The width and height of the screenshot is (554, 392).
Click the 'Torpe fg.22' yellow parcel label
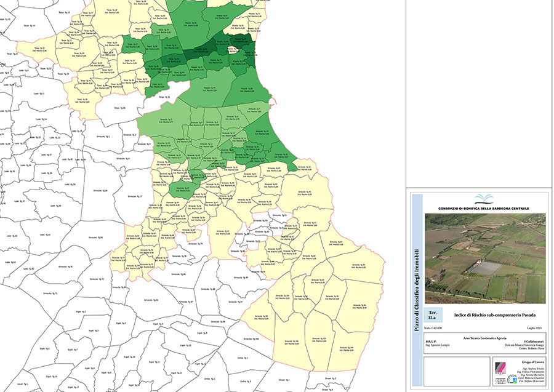[x=39, y=50]
